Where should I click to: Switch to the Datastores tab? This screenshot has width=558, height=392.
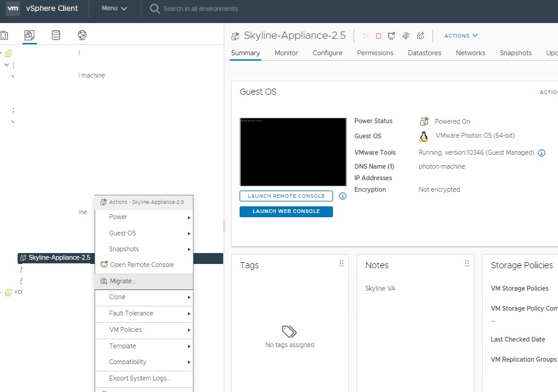pyautogui.click(x=425, y=53)
